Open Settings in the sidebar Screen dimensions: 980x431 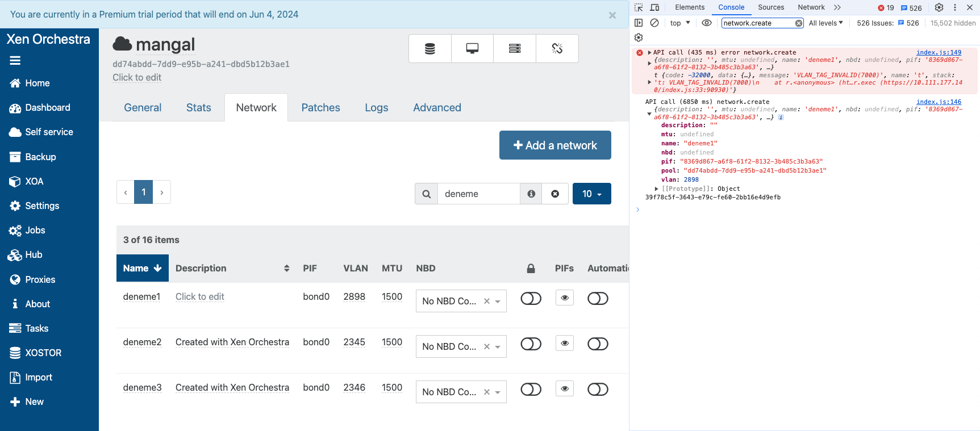[34, 206]
